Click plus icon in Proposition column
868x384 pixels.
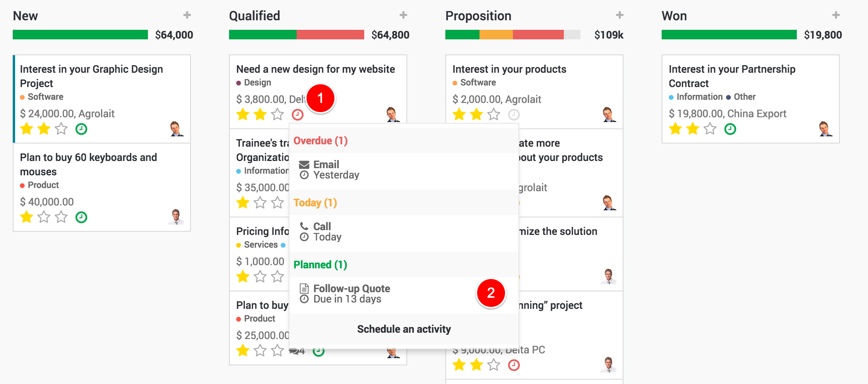click(x=619, y=15)
